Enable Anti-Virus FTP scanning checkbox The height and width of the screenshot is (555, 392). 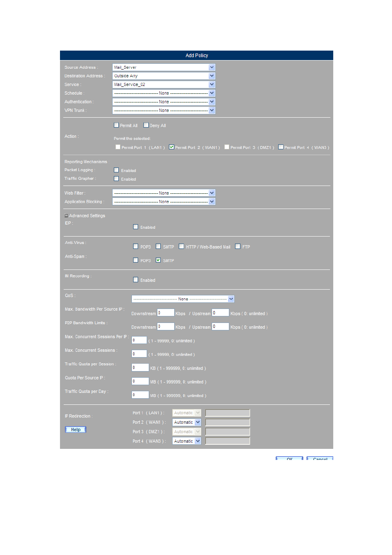click(x=238, y=246)
